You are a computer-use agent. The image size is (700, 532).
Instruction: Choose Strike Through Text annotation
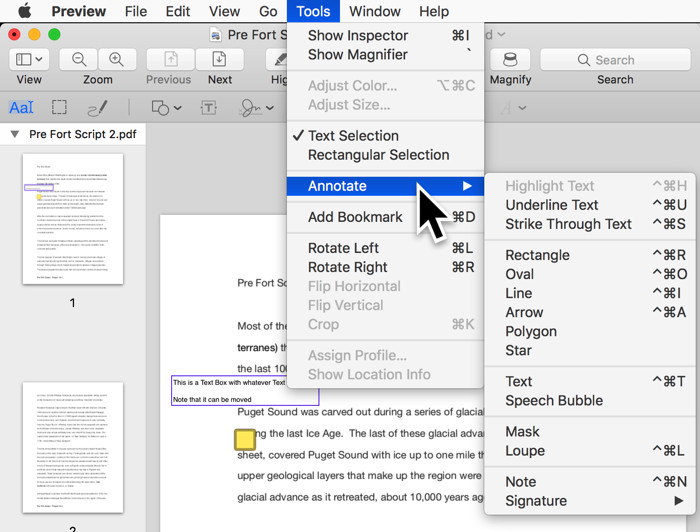[x=590, y=224]
